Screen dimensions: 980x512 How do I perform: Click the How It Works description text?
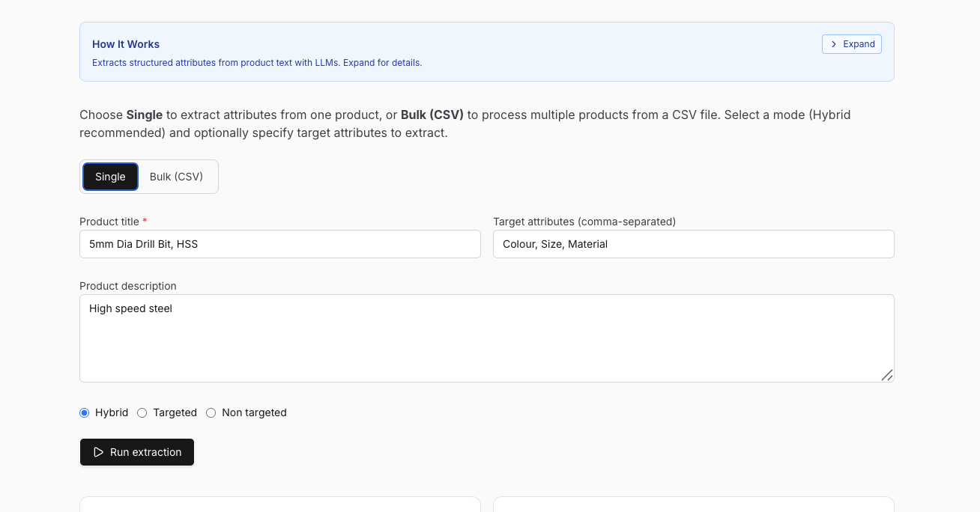click(257, 63)
